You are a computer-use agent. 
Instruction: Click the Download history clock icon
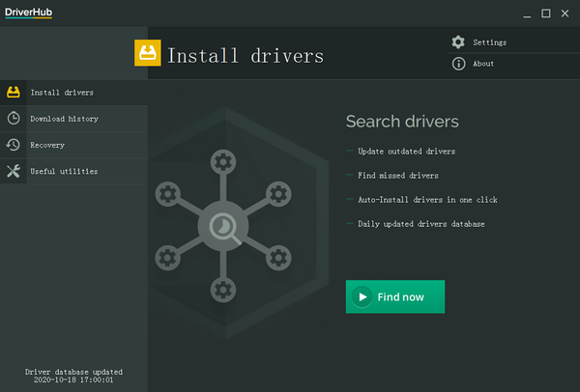click(14, 119)
